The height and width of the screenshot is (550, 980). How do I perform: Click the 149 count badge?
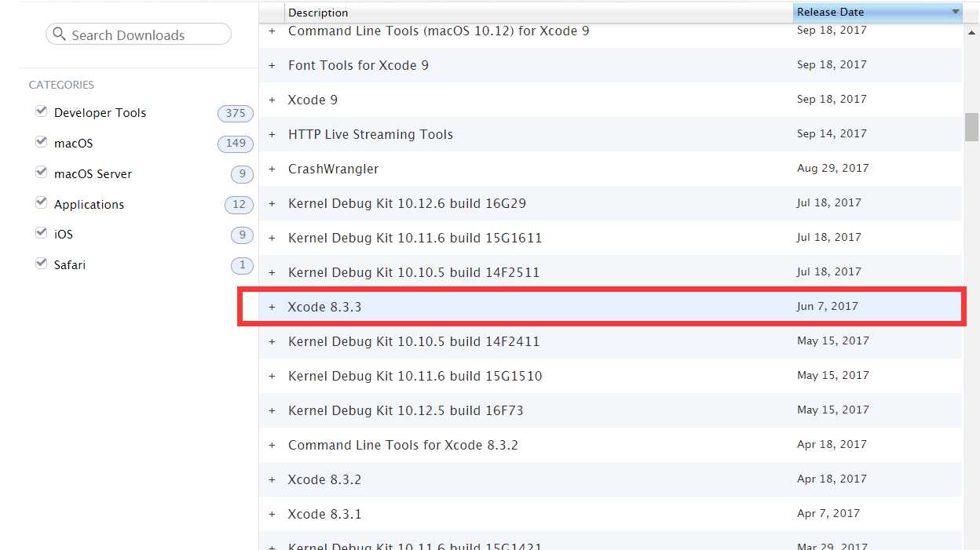[236, 143]
